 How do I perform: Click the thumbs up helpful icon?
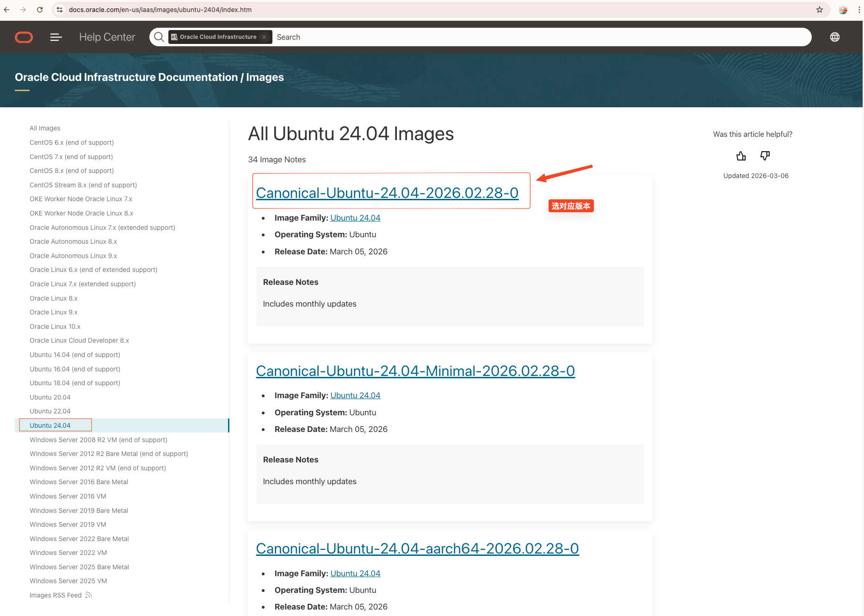[741, 156]
